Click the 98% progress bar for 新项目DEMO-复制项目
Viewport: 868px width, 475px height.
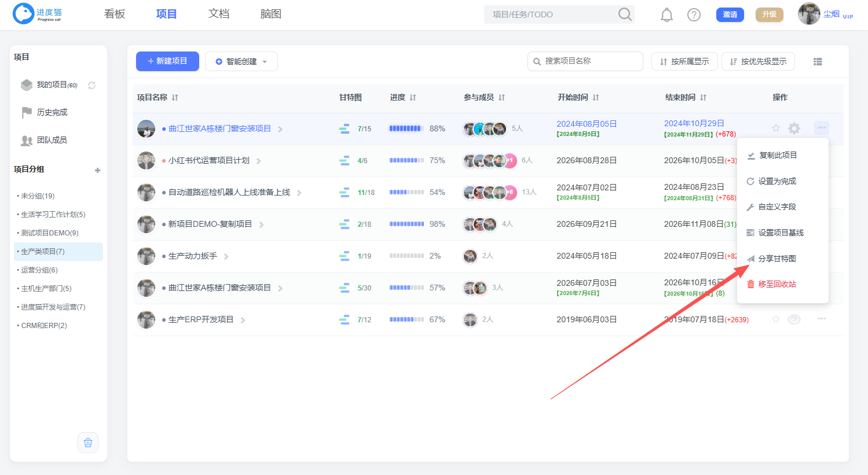406,224
